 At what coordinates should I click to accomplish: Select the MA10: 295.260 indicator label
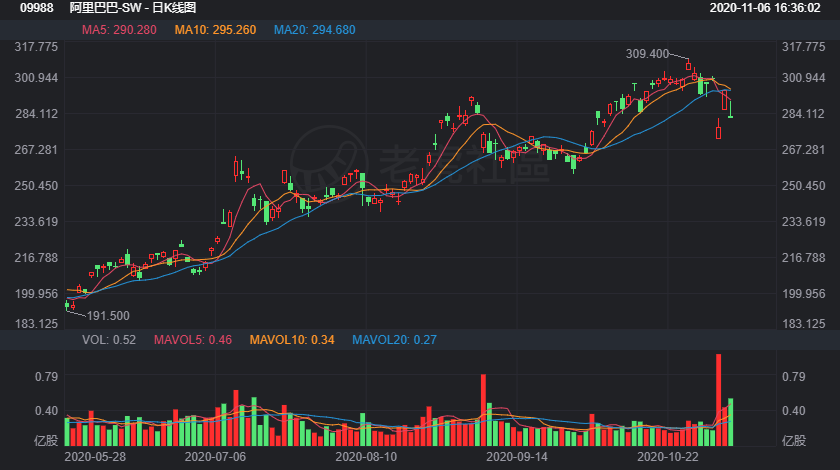pyautogui.click(x=215, y=30)
